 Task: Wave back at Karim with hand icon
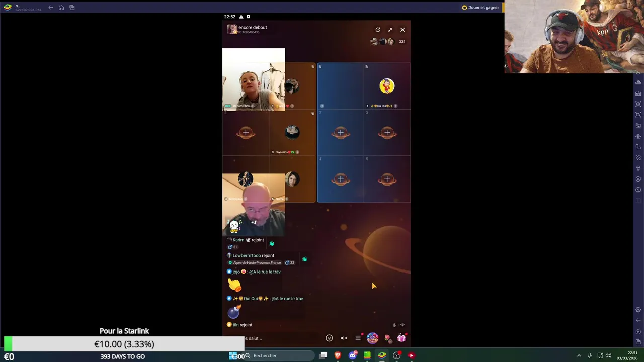click(271, 243)
